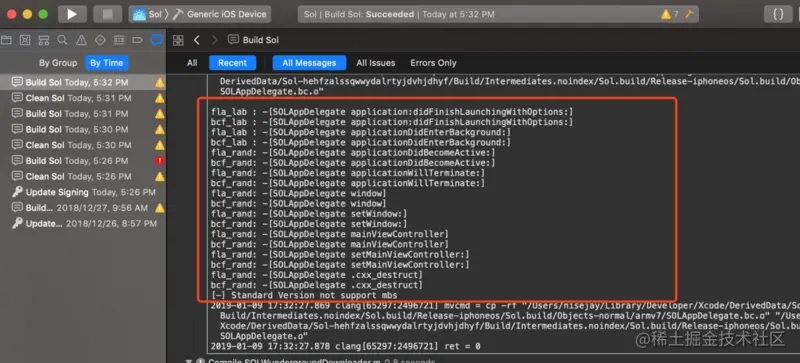
Task: Run the Sol project with Play button
Action: pyautogui.click(x=72, y=14)
